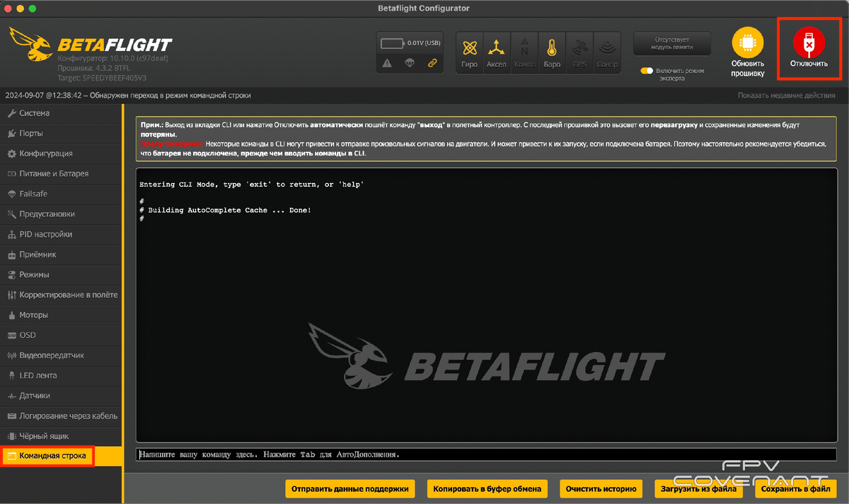Open the Датчики tab
This screenshot has width=849, height=504.
point(62,395)
